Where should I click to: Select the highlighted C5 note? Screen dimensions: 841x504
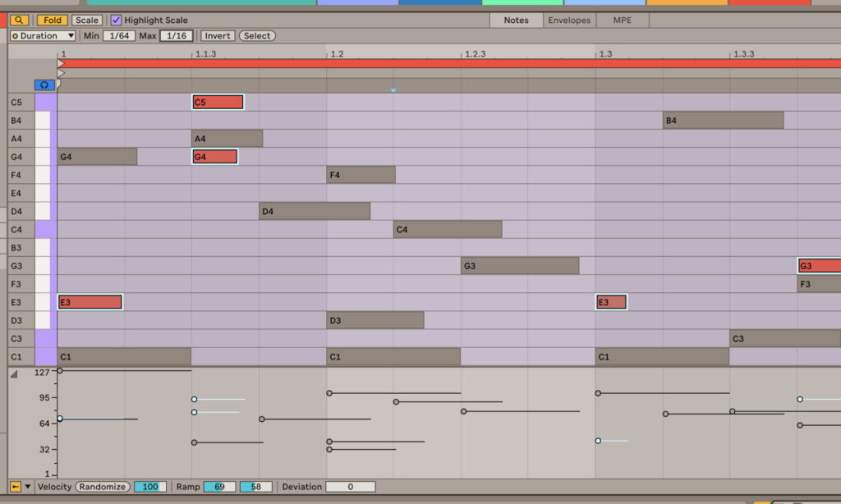tap(218, 102)
